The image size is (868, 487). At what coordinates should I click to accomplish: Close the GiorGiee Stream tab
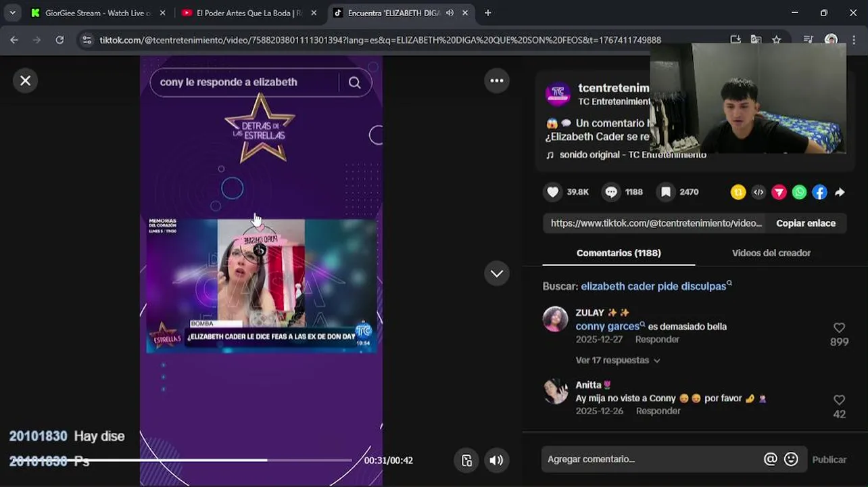click(x=162, y=13)
